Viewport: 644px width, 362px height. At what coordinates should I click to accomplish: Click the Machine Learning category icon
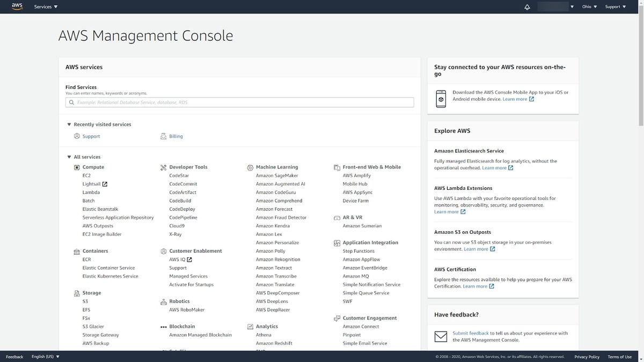(250, 167)
